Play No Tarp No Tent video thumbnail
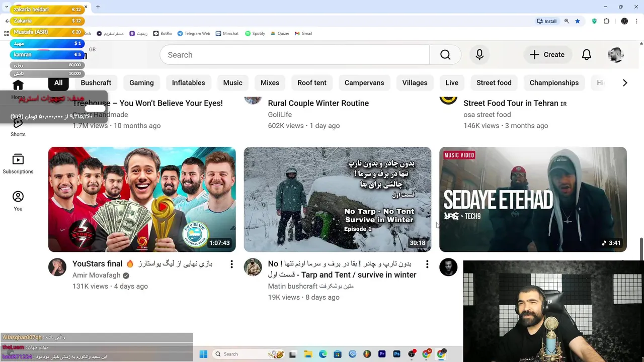The width and height of the screenshot is (644, 362). [338, 199]
